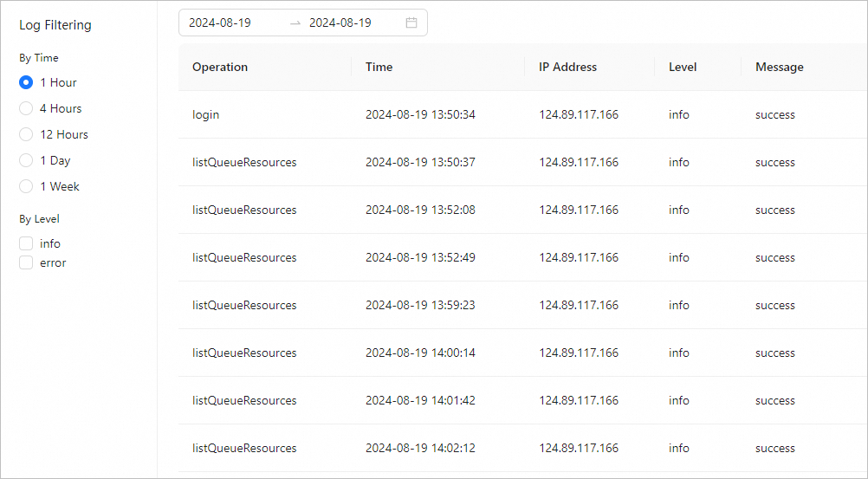This screenshot has height=479, width=868.
Task: Click the info level in the 13:52:49 row
Action: (x=679, y=257)
